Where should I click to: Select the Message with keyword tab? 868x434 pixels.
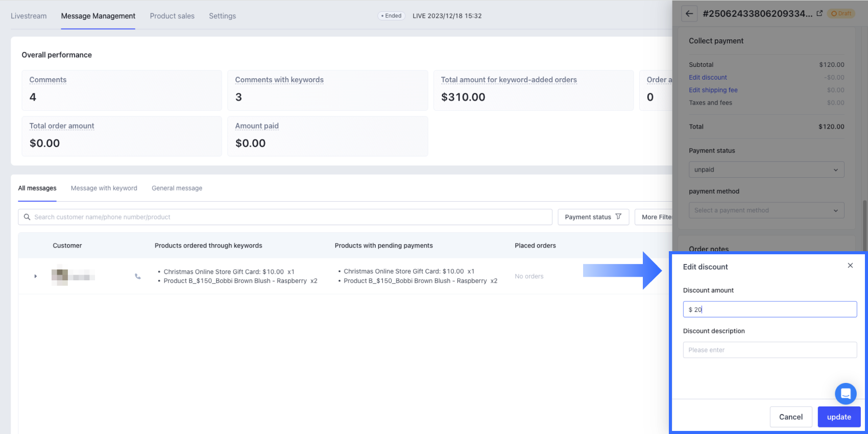104,188
